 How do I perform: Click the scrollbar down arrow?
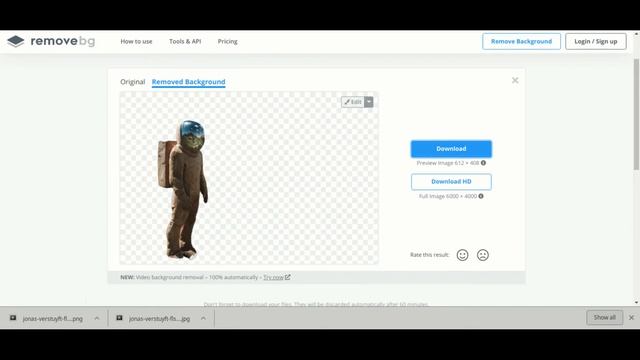(x=636, y=303)
